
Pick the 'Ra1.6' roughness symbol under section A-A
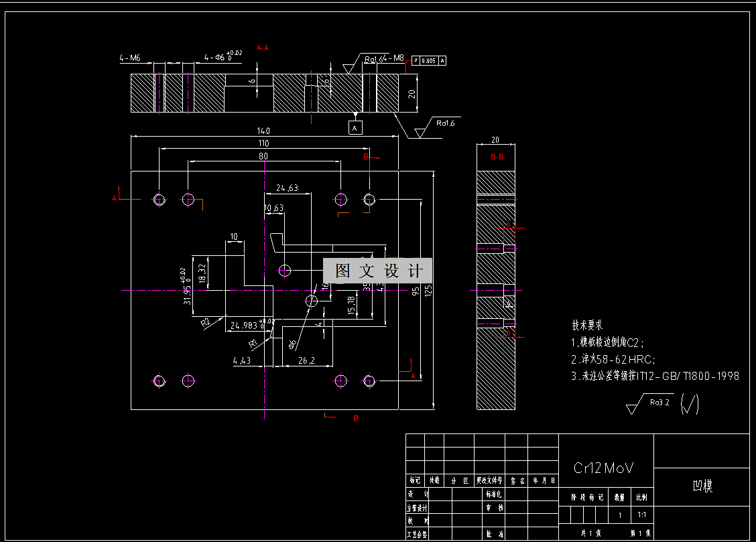tap(436, 127)
